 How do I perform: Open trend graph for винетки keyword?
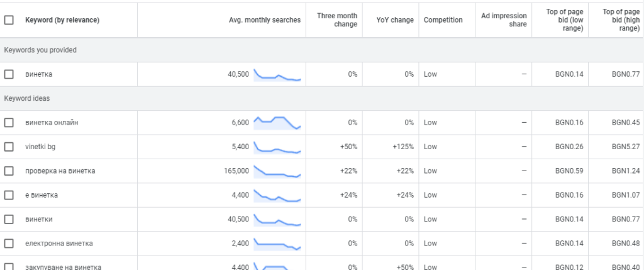277,219
